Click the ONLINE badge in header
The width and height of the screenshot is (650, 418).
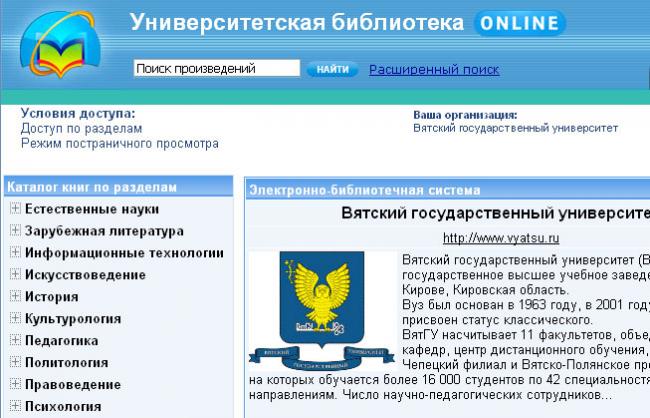coord(515,23)
